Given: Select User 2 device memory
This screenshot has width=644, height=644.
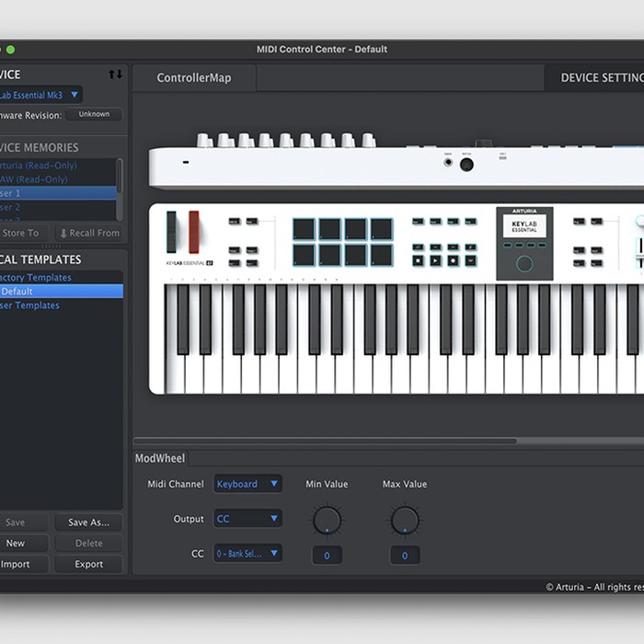Looking at the screenshot, I should [58, 207].
